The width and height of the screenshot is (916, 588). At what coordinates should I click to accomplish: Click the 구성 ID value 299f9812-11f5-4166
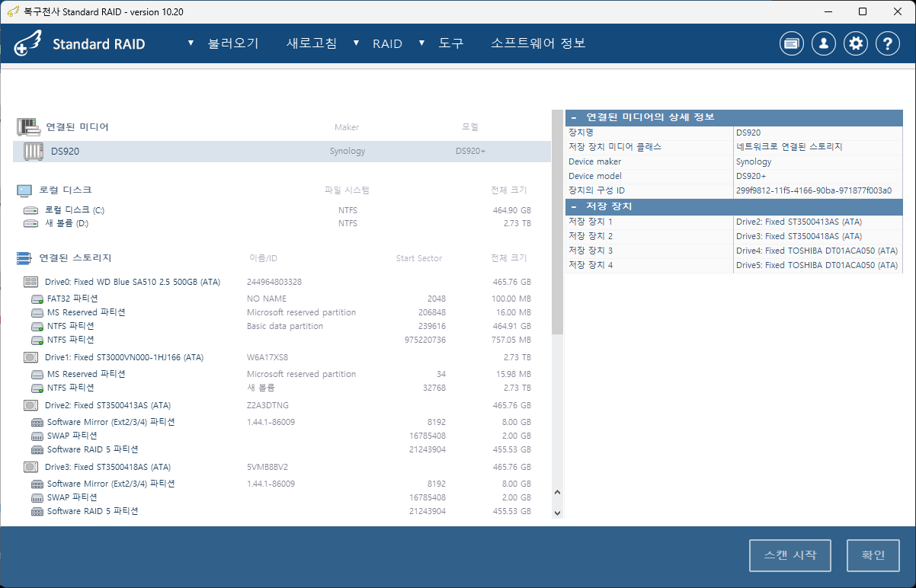(814, 190)
